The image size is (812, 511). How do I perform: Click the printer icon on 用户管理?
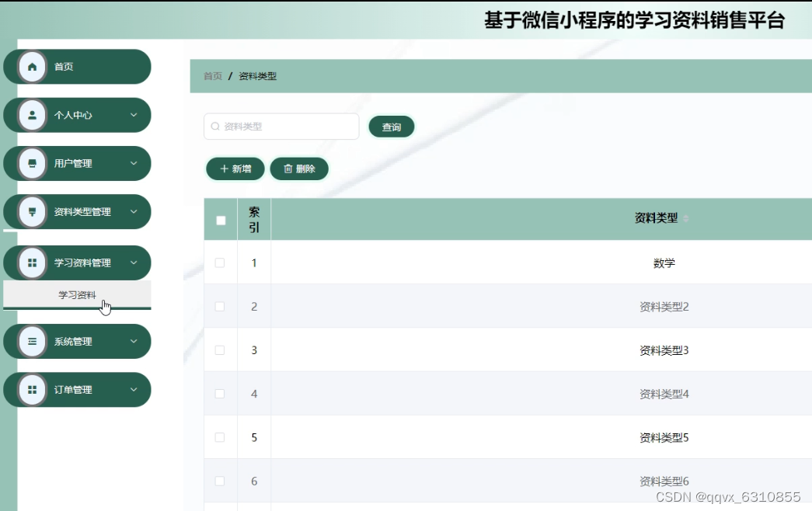[31, 163]
